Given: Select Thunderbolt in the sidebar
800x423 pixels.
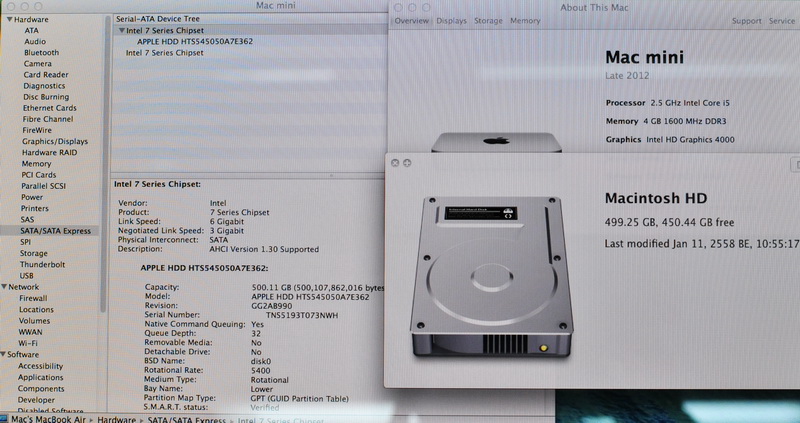Looking at the screenshot, I should (x=42, y=265).
